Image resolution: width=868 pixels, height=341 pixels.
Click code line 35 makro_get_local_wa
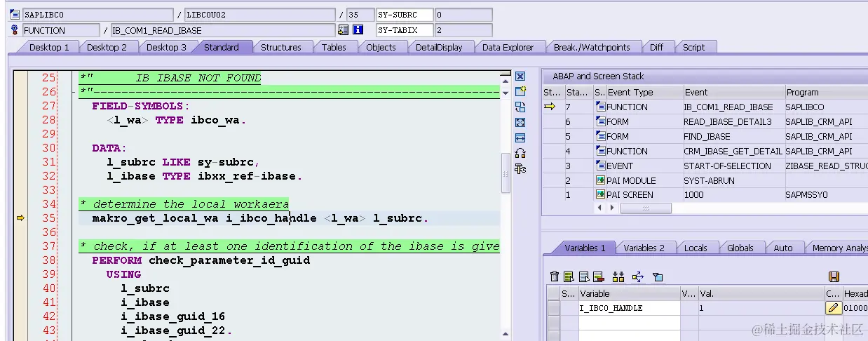coord(260,218)
